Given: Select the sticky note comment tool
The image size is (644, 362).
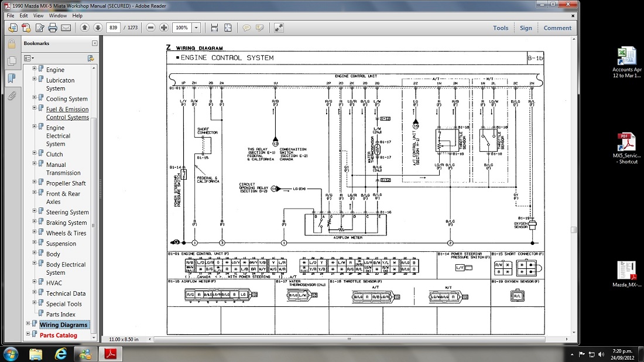Looking at the screenshot, I should pyautogui.click(x=246, y=28).
